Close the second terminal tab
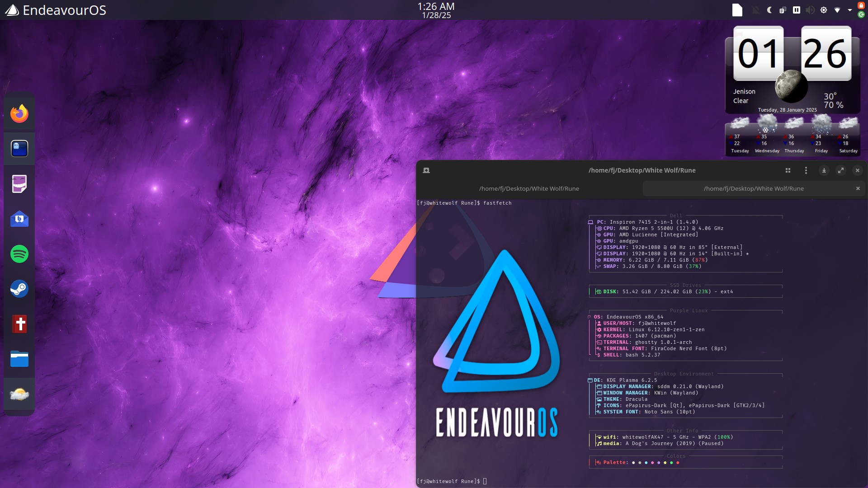Viewport: 868px width, 488px height. 858,188
